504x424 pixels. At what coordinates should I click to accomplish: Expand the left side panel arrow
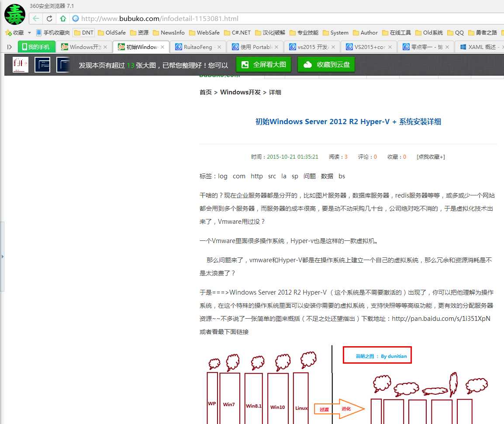2,257
